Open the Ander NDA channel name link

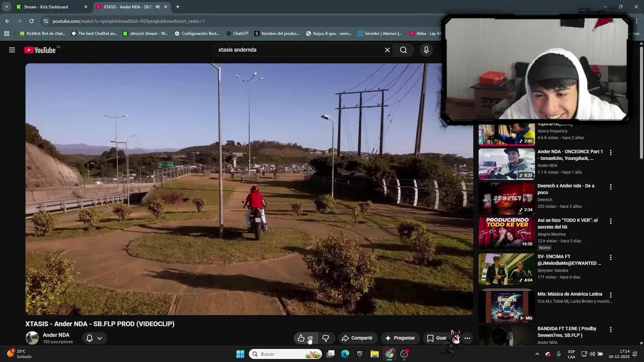pyautogui.click(x=56, y=335)
